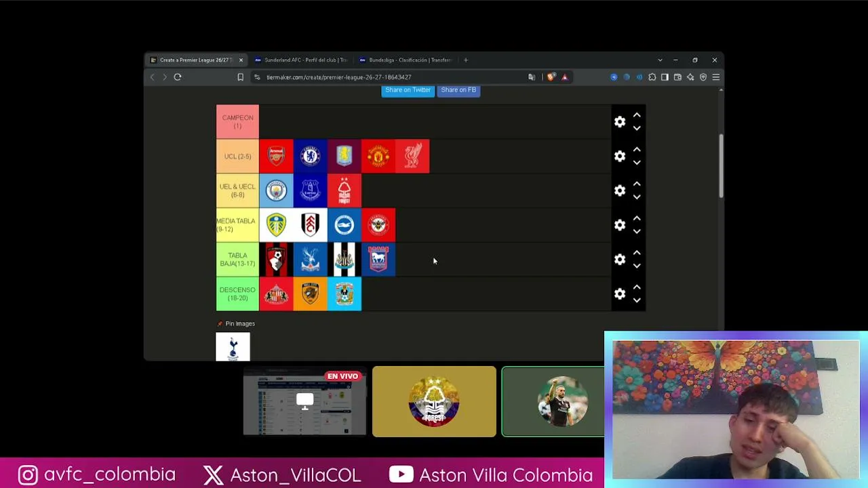This screenshot has width=868, height=488.
Task: Open the Brave Wallet icon
Action: point(677,77)
